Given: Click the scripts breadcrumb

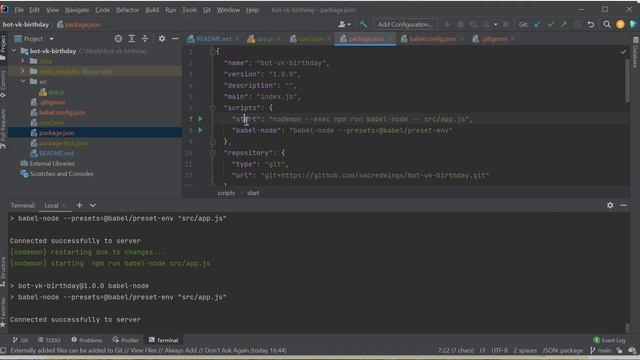Looking at the screenshot, I should coord(226,193).
